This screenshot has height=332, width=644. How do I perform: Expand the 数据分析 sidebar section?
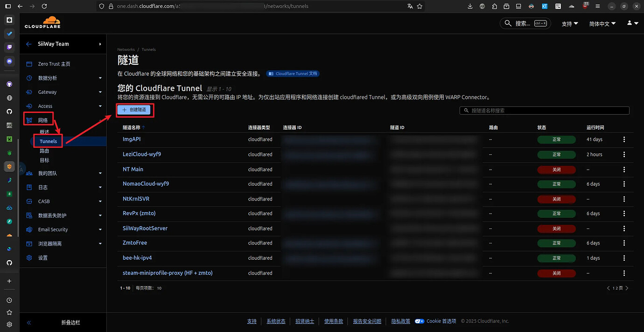click(x=63, y=78)
